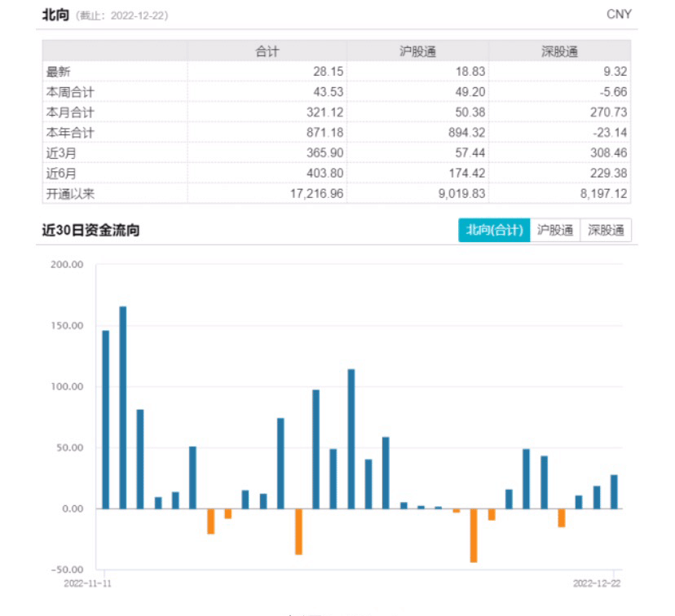Click the 近30日资金流向 chart heading

(90, 231)
